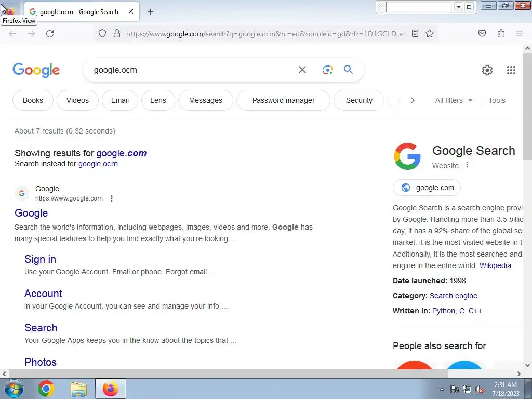Launch Chrome from taskbar
The width and height of the screenshot is (532, 399).
(46, 389)
